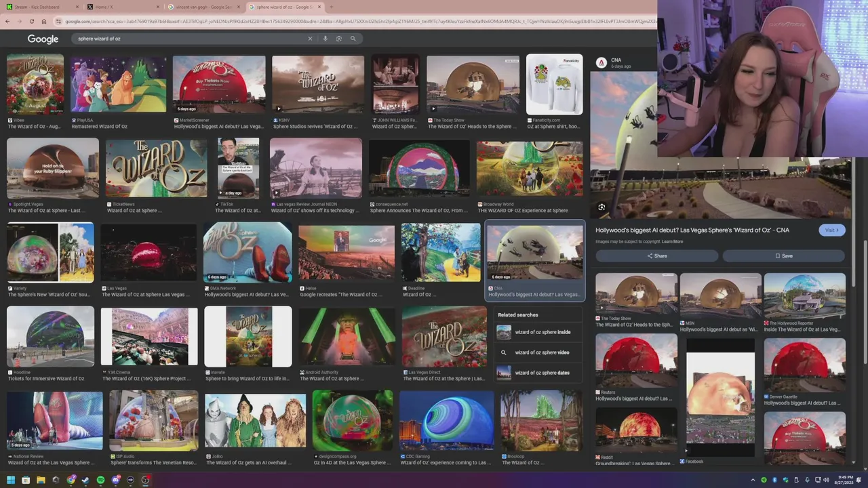This screenshot has height=488, width=868.
Task: Open KSNV Sphere Studios revives image
Action: click(317, 85)
